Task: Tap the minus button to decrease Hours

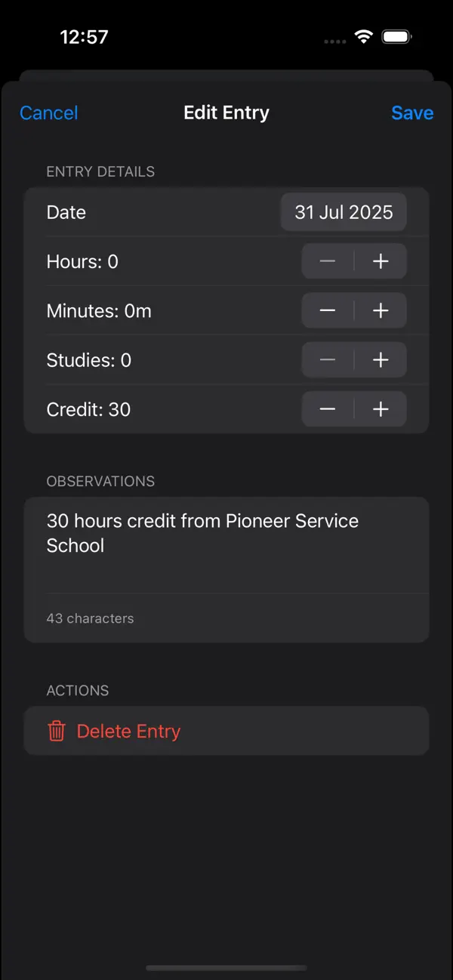Action: (x=327, y=261)
